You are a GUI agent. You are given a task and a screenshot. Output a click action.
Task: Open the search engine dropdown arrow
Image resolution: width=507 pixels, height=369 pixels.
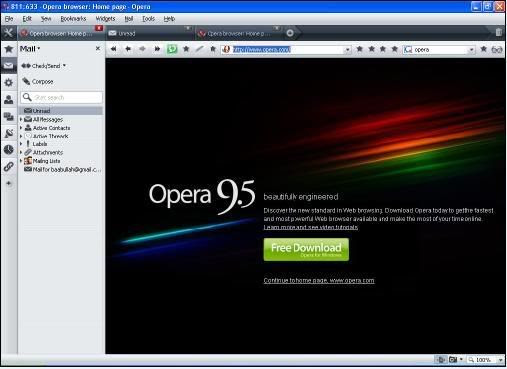(x=471, y=50)
